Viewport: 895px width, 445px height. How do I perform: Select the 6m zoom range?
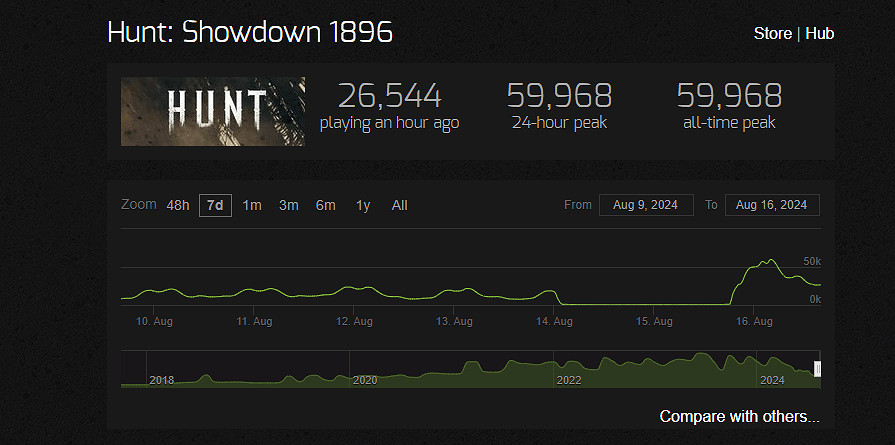326,205
